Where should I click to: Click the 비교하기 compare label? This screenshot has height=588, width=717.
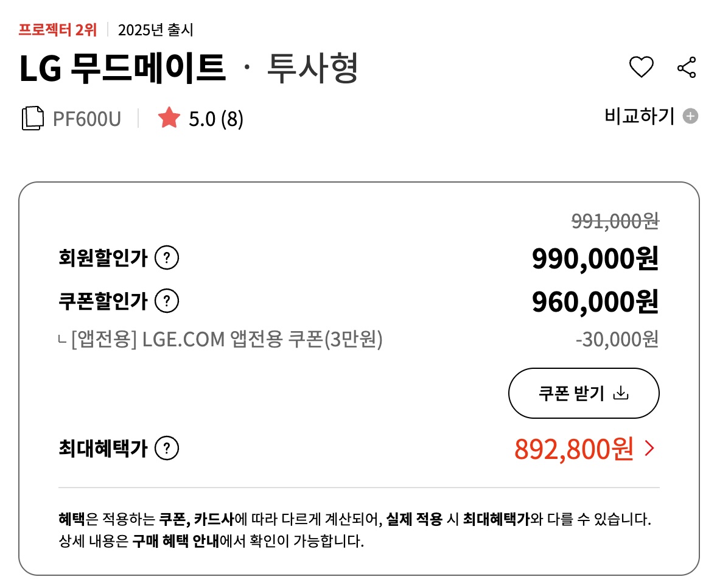[x=639, y=116]
